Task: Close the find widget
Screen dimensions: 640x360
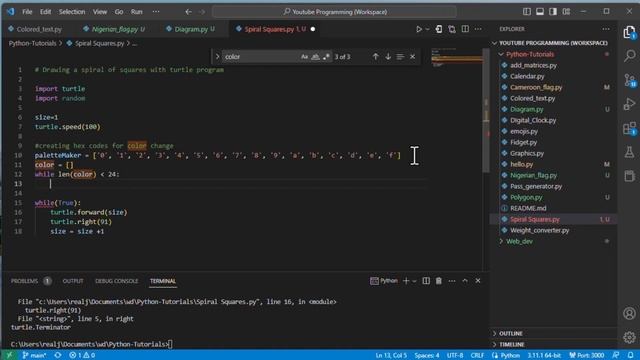Action: [x=412, y=57]
